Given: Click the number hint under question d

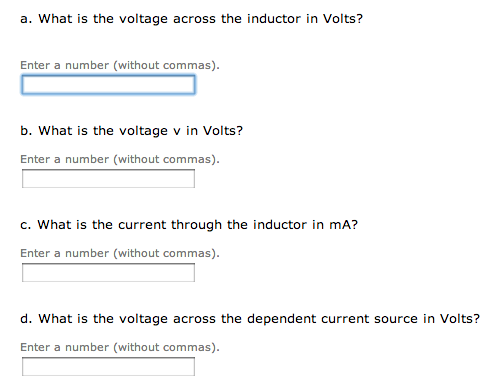Looking at the screenshot, I should pyautogui.click(x=120, y=347).
